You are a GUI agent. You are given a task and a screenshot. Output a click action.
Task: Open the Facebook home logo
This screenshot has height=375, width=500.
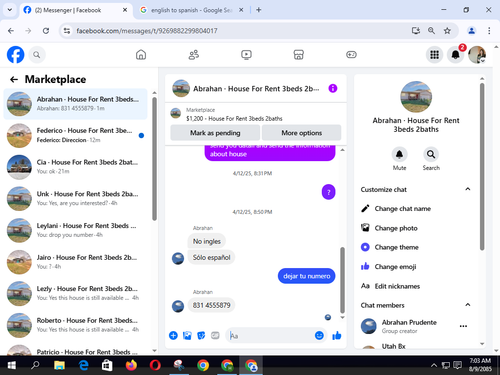(15, 55)
